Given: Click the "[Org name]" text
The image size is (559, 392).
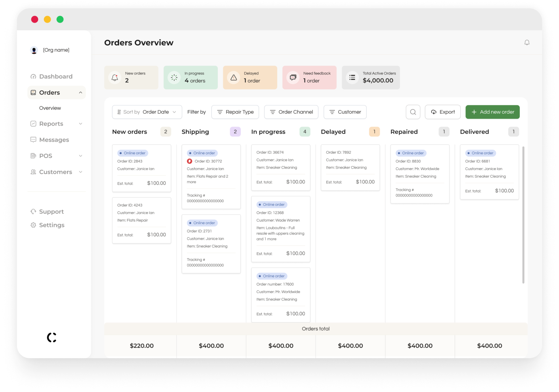Looking at the screenshot, I should (x=56, y=50).
